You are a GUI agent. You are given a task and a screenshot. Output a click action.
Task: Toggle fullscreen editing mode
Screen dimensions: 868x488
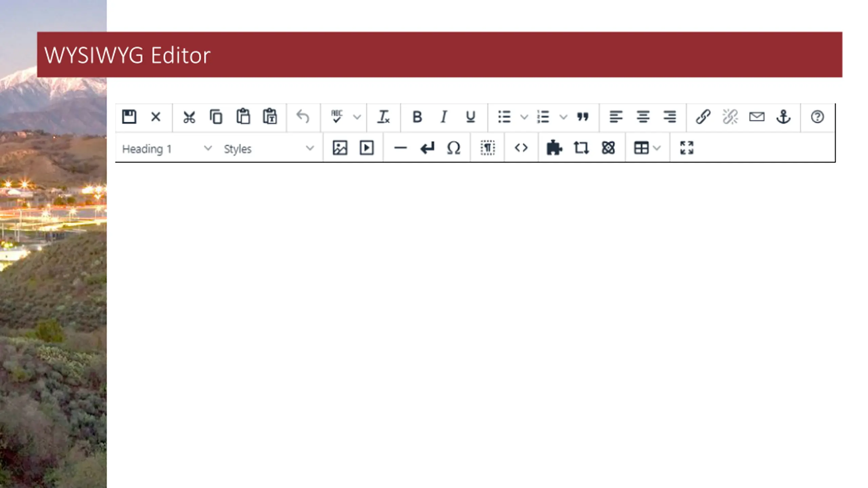click(x=687, y=148)
